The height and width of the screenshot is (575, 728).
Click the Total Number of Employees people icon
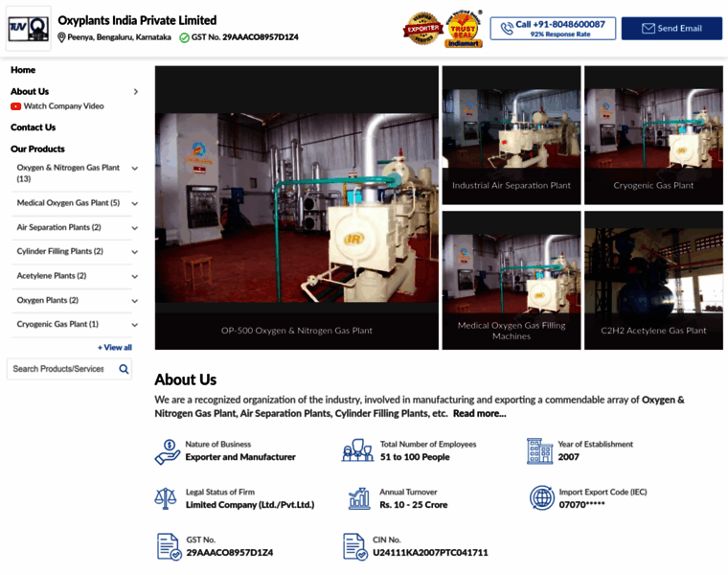tap(357, 450)
